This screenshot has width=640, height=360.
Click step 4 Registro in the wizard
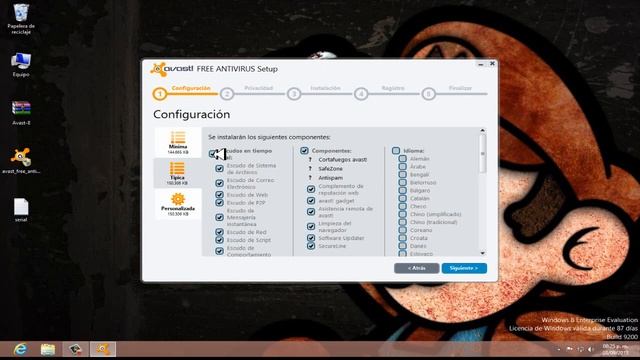coord(361,94)
